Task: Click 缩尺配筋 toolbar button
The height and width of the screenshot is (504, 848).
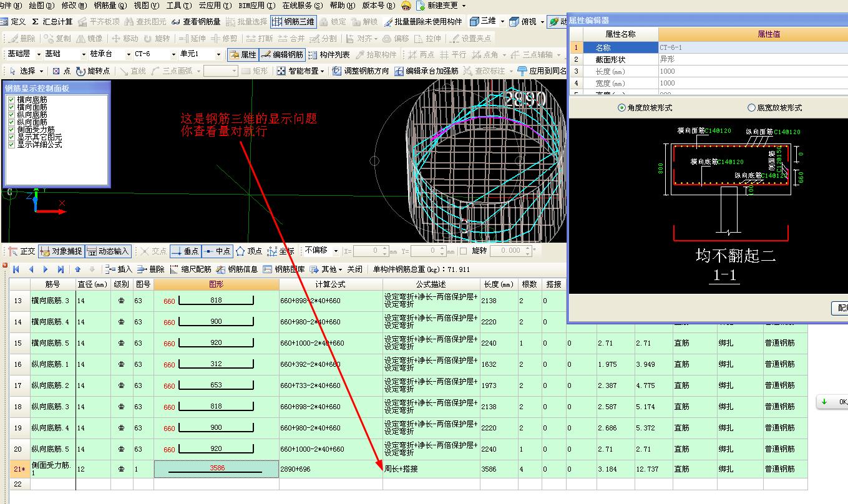Action: 190,269
